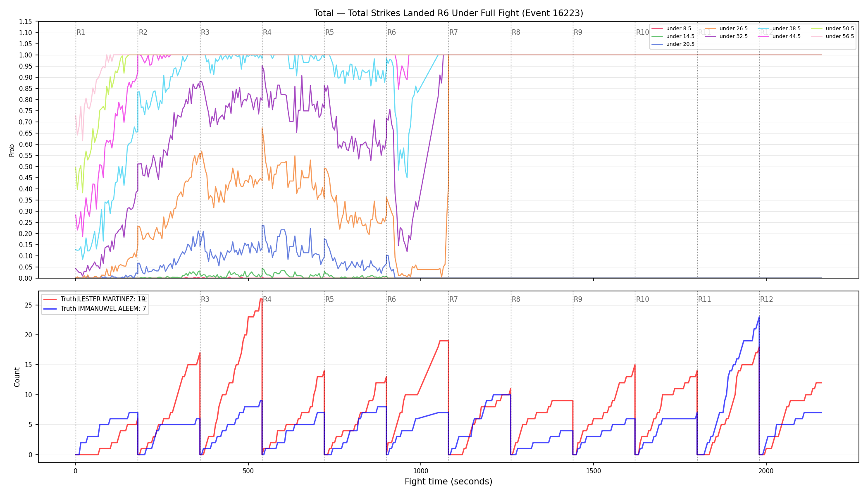Click the 1.00 tick on the Prob axis
Image resolution: width=868 pixels, height=496 pixels.
(x=26, y=55)
